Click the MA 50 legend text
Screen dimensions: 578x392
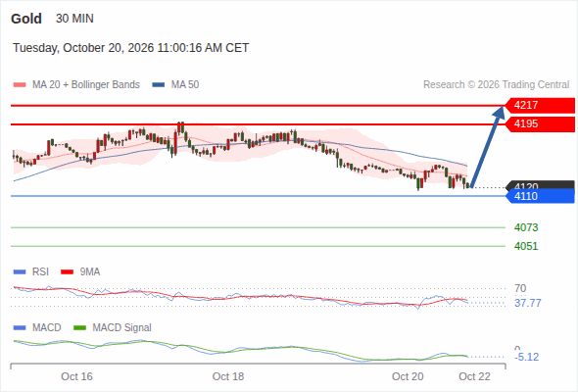coord(185,85)
